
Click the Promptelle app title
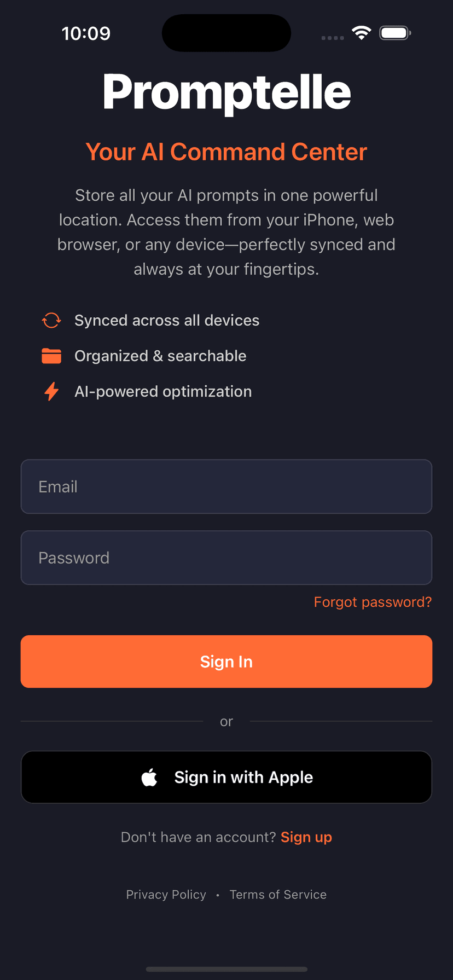(x=226, y=92)
